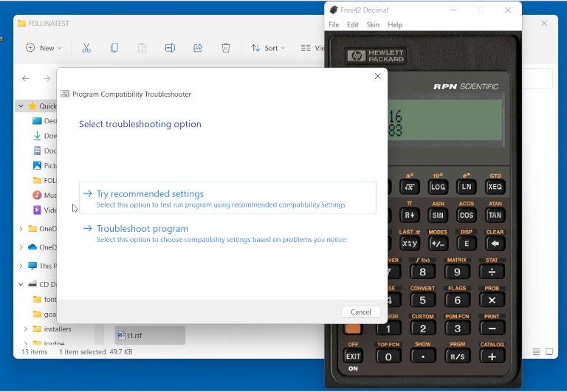Click the R/S run-stop key

457,357
